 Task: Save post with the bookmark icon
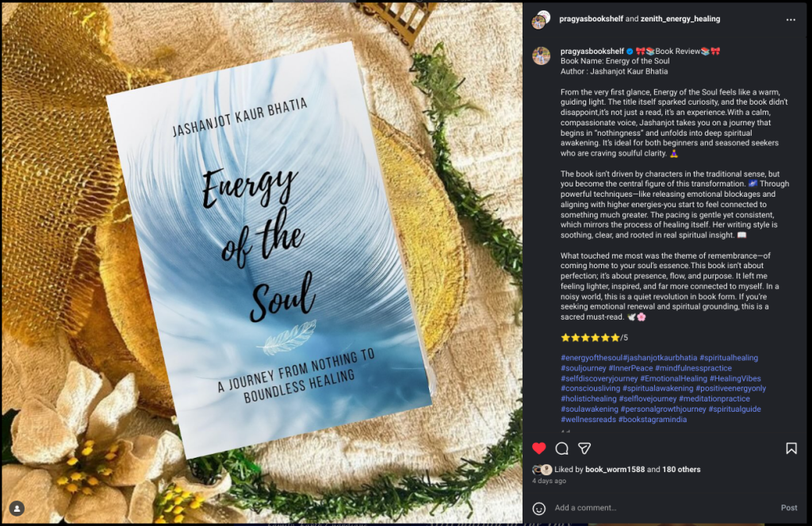791,448
